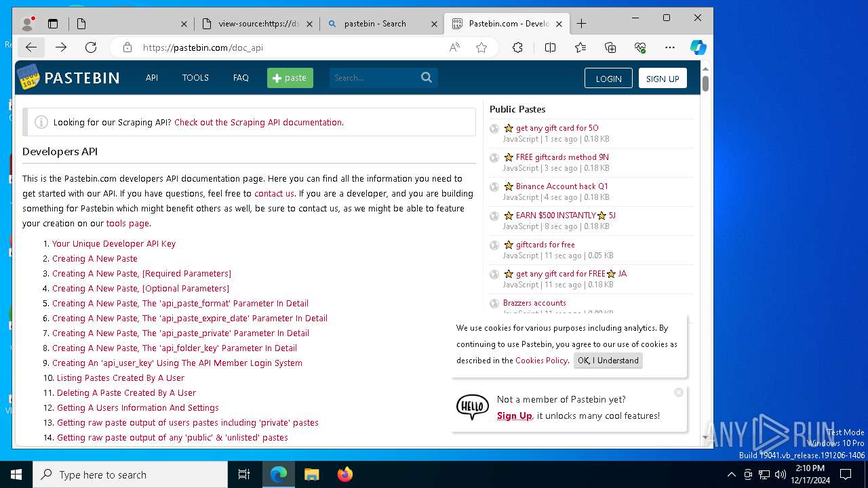868x488 pixels.
Task: Open Windows Start menu
Action: click(16, 474)
